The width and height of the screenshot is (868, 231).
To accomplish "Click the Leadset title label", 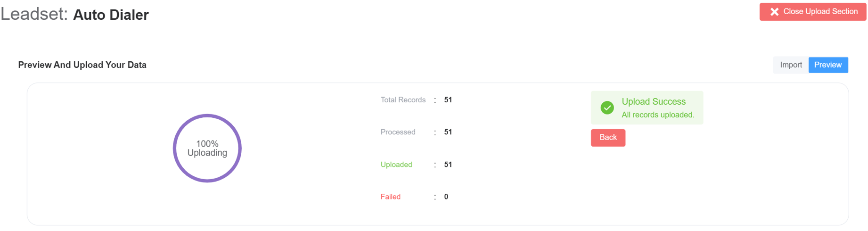I will (x=34, y=14).
